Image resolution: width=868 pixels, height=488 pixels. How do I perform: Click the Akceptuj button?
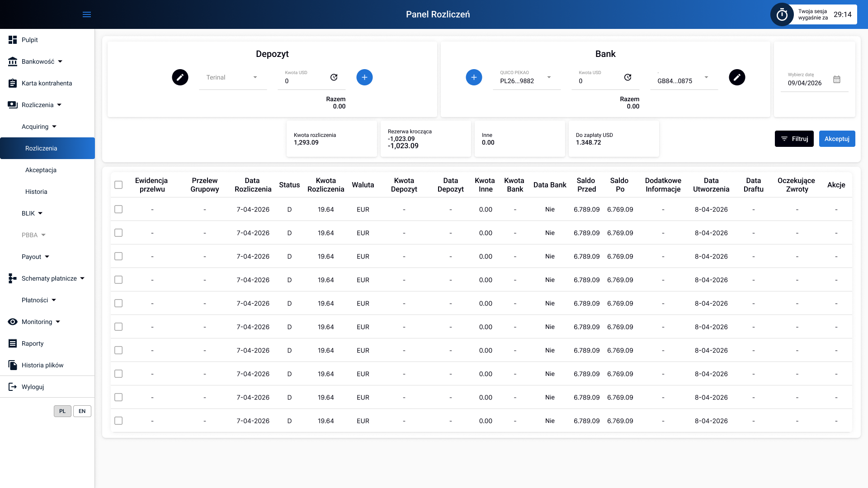(837, 139)
